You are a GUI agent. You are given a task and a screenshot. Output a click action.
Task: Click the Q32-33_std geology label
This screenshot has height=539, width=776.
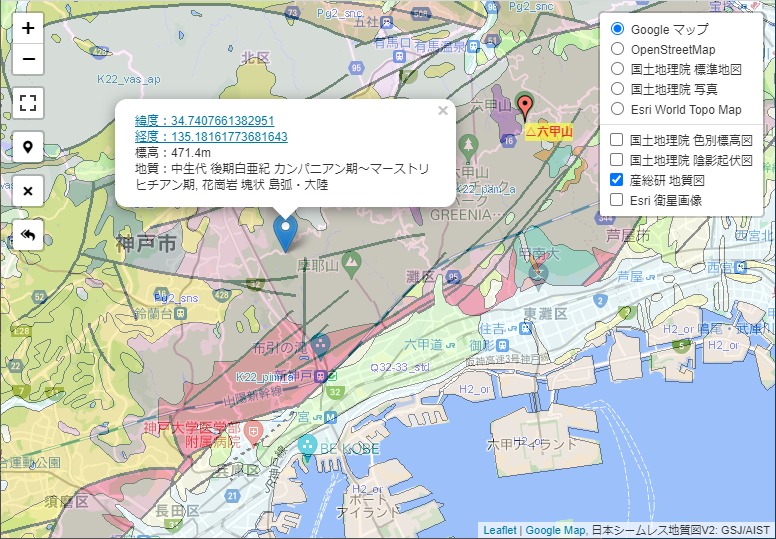pos(400,368)
